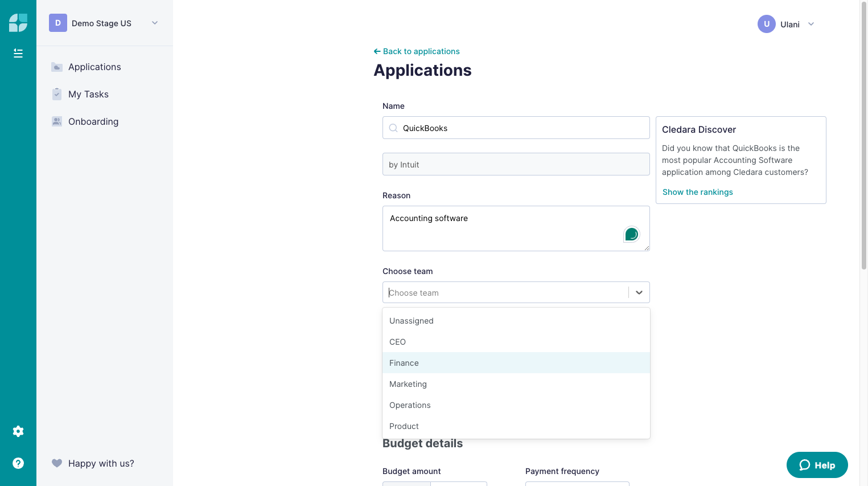Open the settings gear icon

[18, 431]
